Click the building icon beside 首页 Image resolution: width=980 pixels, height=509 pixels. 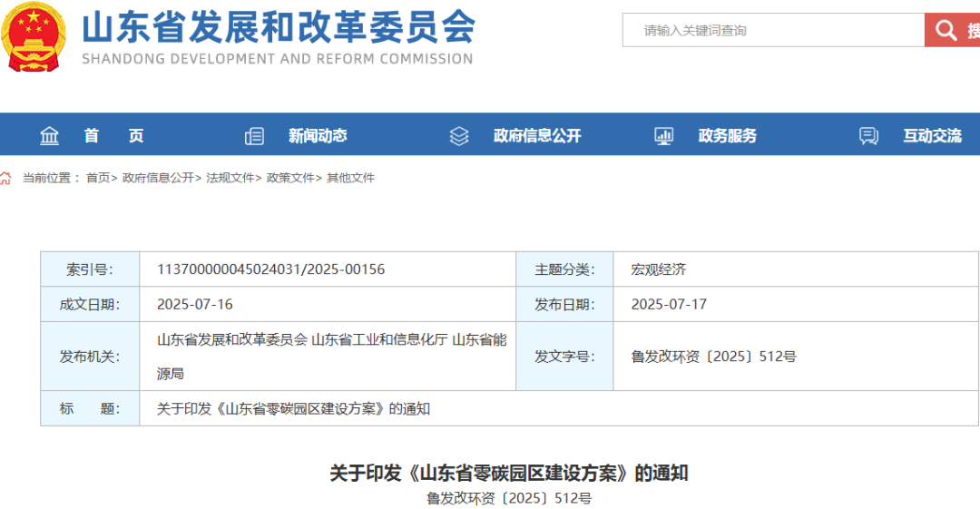[49, 136]
